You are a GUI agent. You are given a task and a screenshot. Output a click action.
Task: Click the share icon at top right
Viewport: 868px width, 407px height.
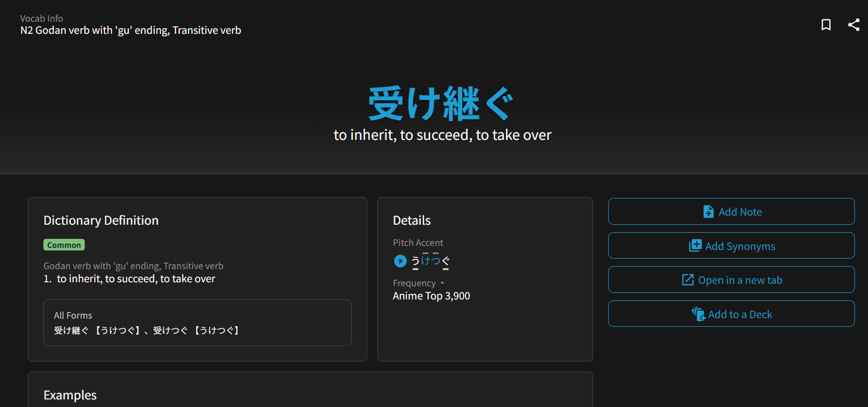pyautogui.click(x=854, y=25)
